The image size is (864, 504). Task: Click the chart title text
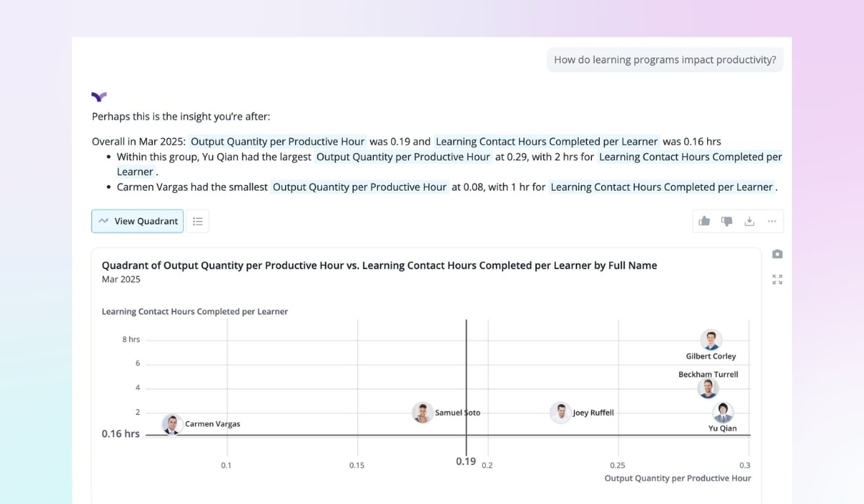point(379,266)
